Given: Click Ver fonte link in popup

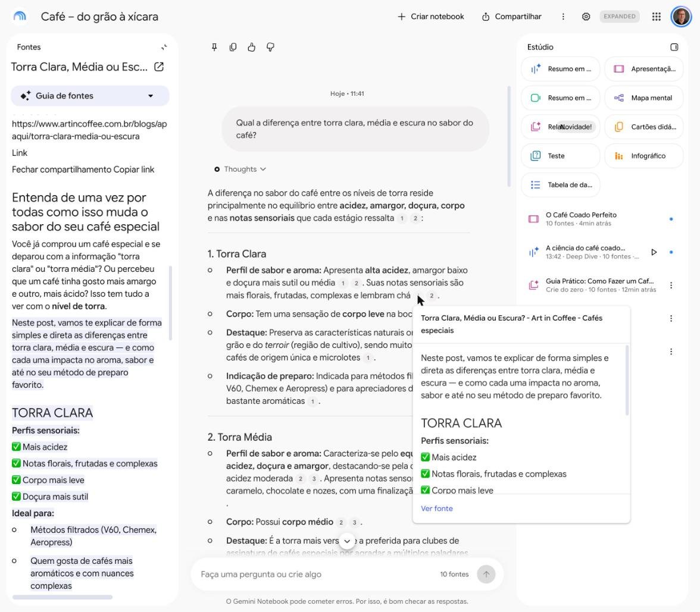Looking at the screenshot, I should pos(437,509).
